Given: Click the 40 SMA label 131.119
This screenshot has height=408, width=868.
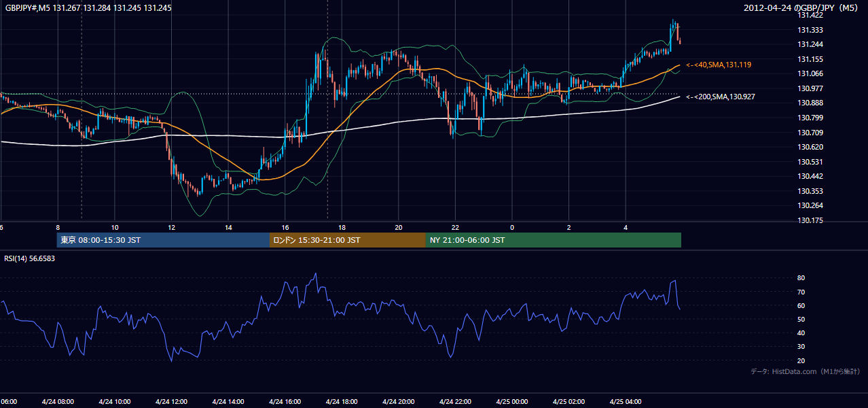Looking at the screenshot, I should 719,65.
